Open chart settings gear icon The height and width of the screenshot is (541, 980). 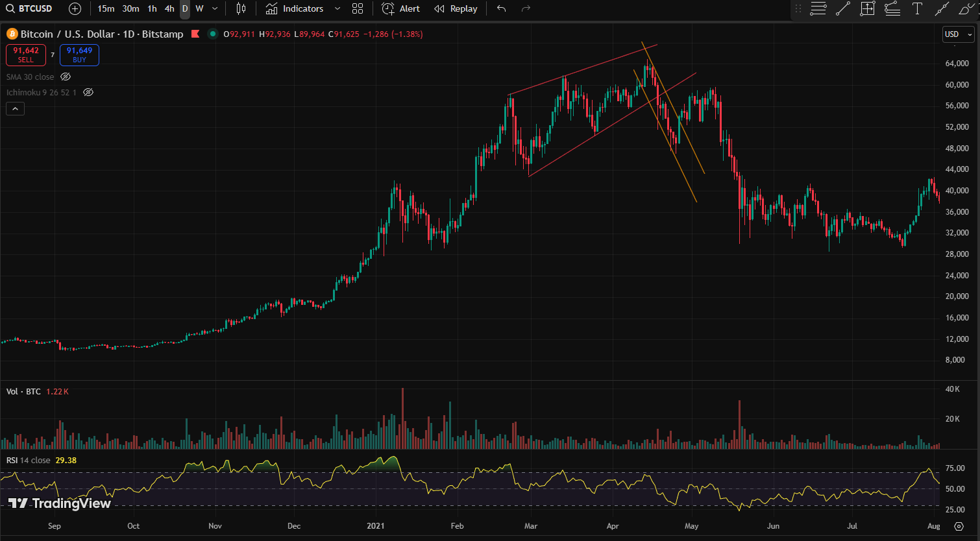pyautogui.click(x=959, y=526)
